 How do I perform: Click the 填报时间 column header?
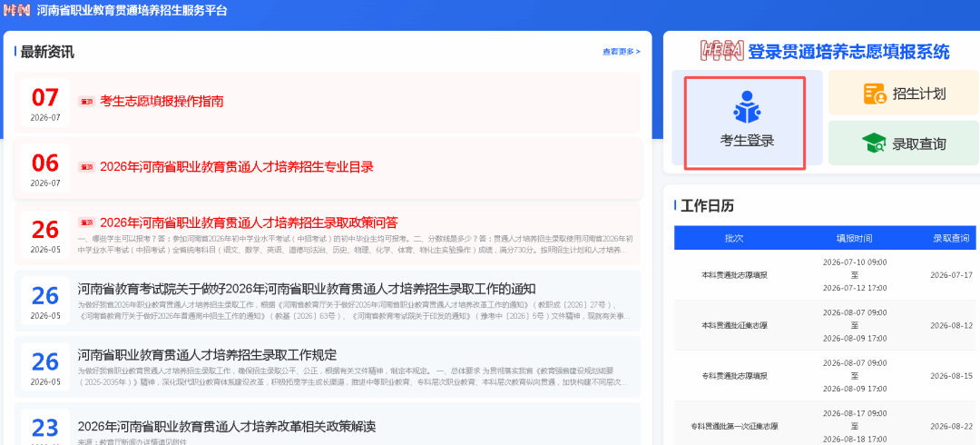[855, 238]
